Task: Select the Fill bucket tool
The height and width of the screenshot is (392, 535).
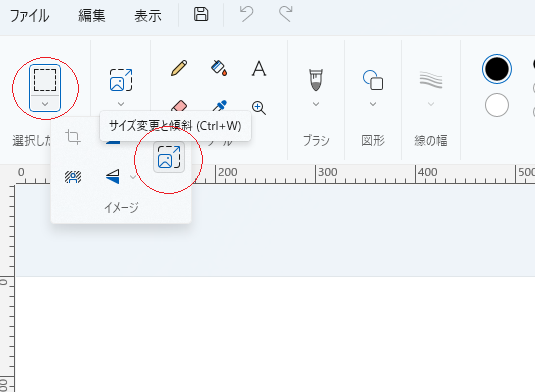Action: pos(219,68)
